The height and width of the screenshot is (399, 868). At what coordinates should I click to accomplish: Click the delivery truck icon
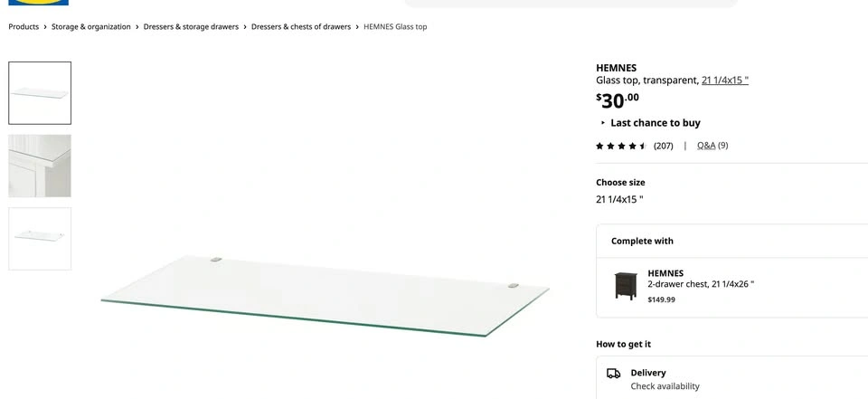tap(613, 373)
